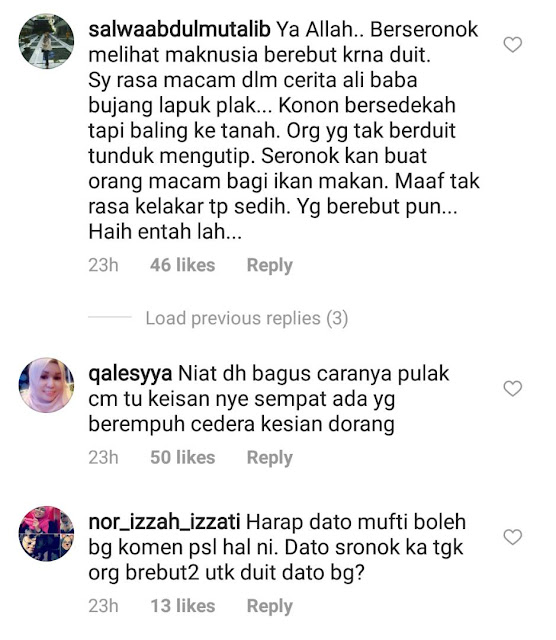The height and width of the screenshot is (640, 556).
Task: Open the qalesyya username link
Action: point(130,374)
